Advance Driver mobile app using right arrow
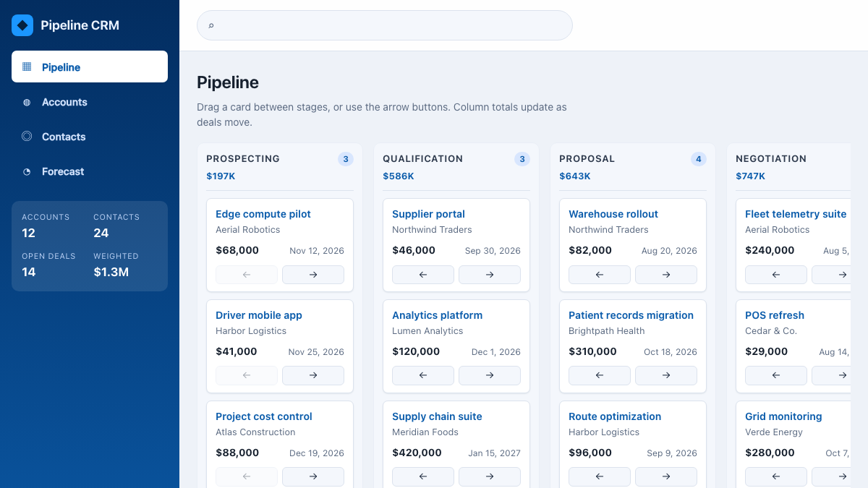The width and height of the screenshot is (868, 488). click(313, 376)
